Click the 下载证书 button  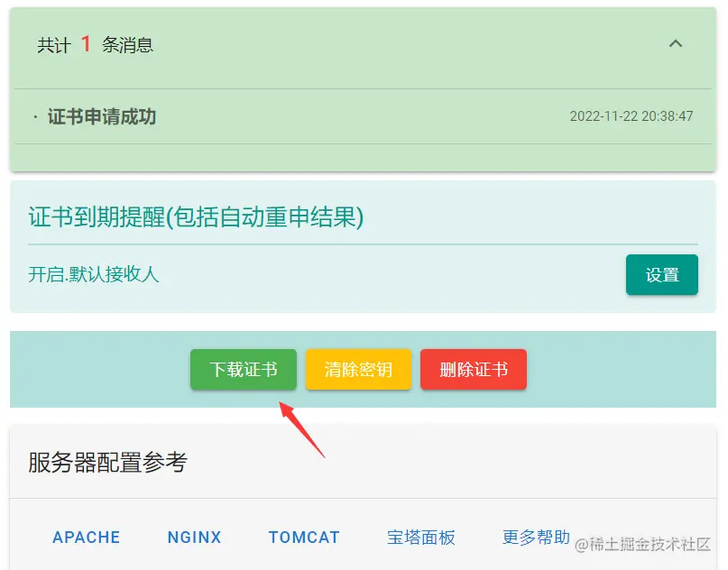tap(244, 370)
